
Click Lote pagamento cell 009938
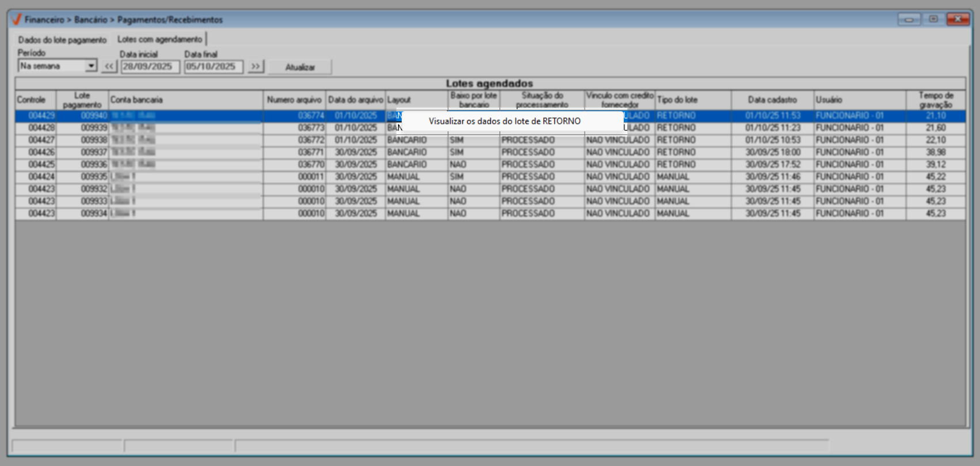(82, 140)
